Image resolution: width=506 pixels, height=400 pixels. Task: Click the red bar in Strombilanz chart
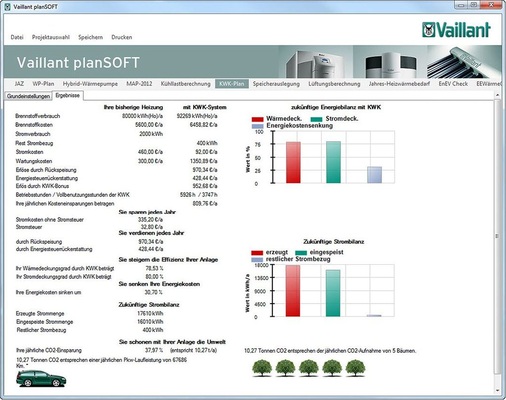click(293, 291)
